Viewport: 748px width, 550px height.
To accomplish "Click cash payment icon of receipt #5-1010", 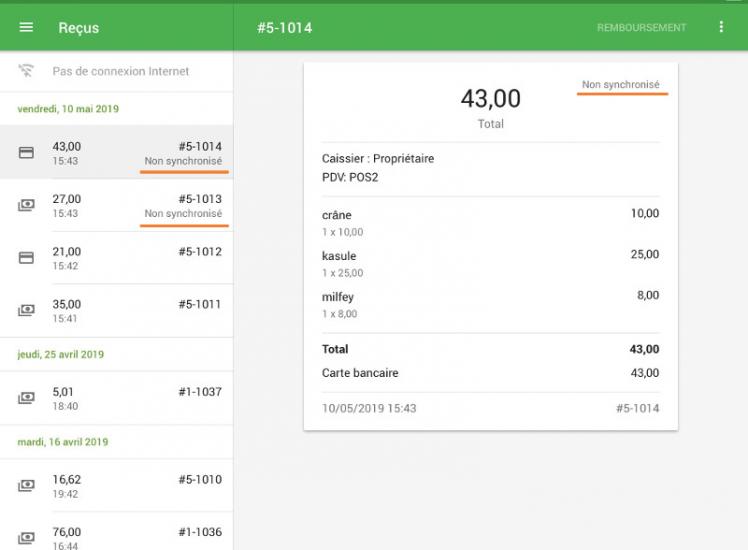I will click(26, 486).
